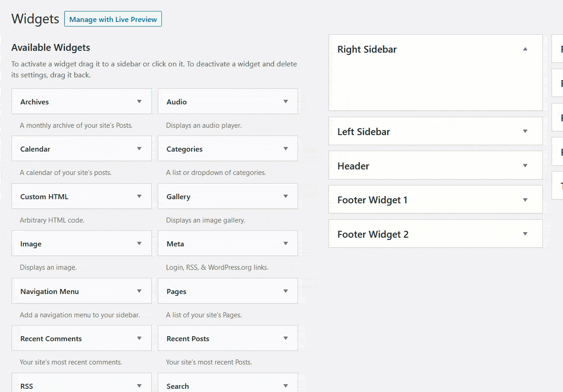Expand the Left Sidebar panel
This screenshot has width=563, height=392.
(x=525, y=131)
